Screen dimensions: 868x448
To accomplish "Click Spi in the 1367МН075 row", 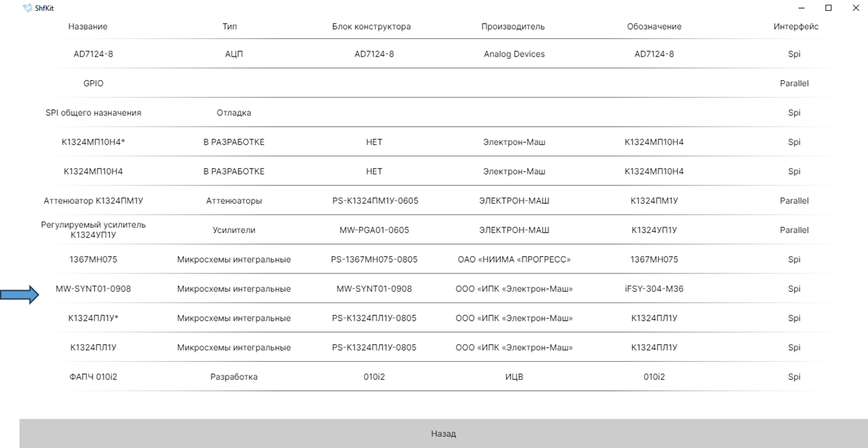I will coord(794,259).
